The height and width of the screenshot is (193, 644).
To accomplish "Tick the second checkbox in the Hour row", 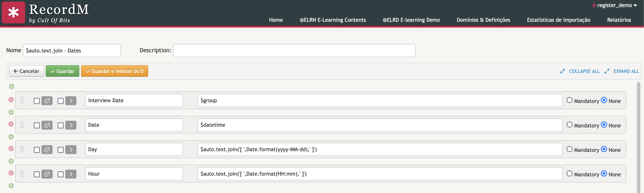I will pos(60,174).
